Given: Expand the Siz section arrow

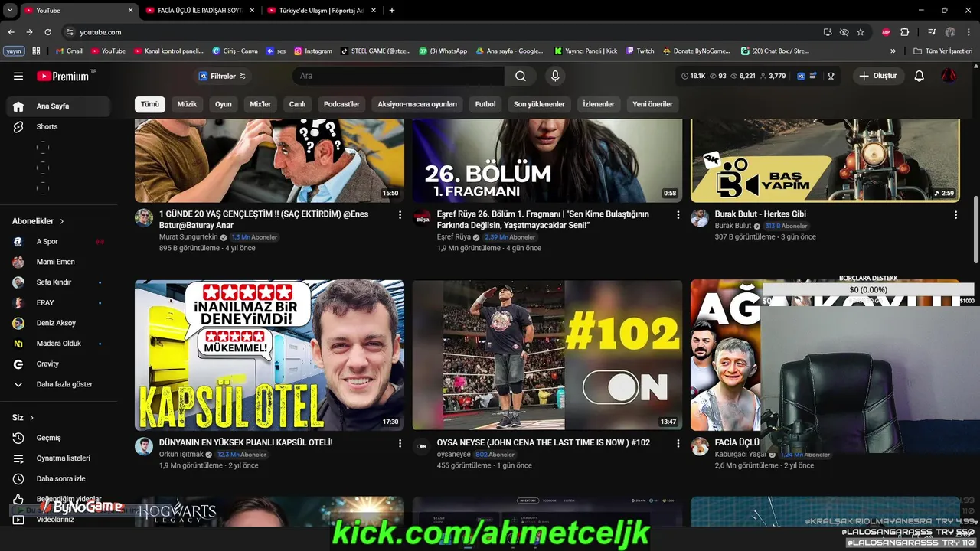Looking at the screenshot, I should [x=31, y=418].
